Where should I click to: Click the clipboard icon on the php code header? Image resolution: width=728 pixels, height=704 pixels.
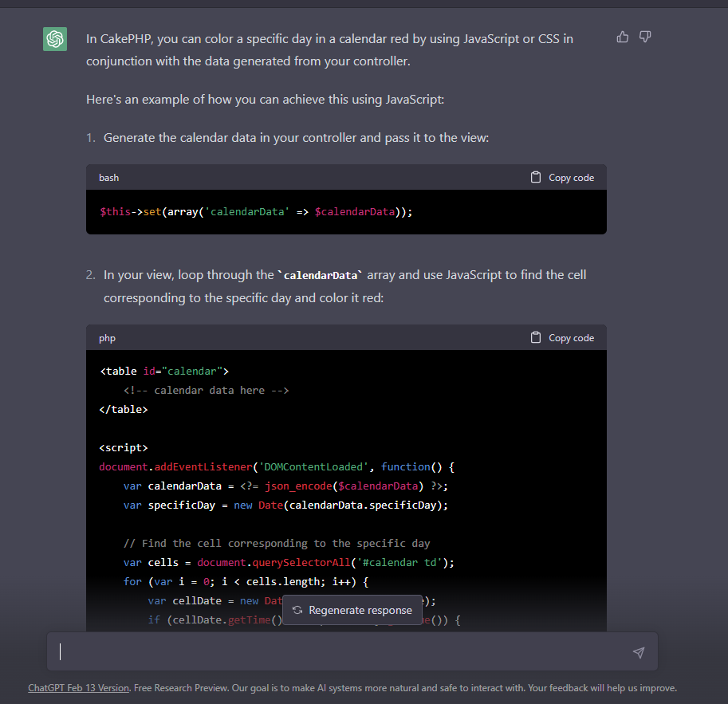(535, 337)
